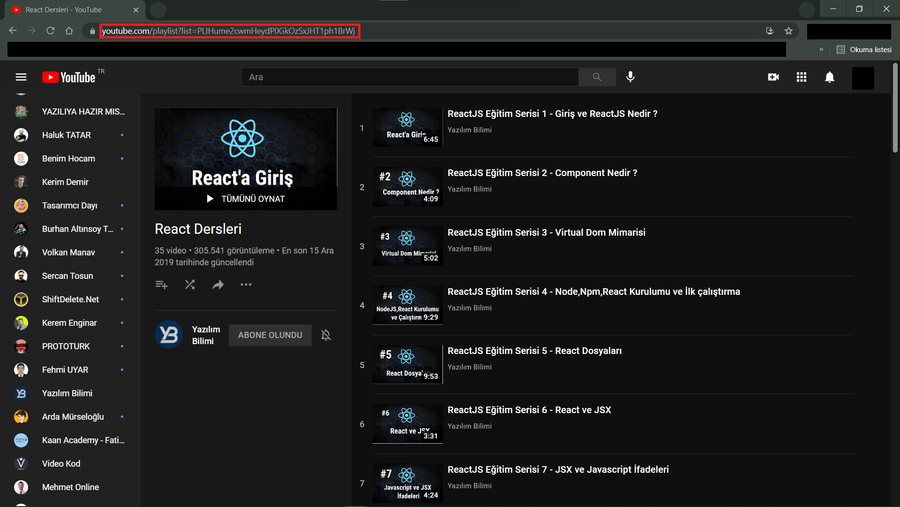Click Yazılım Bilimi under video 1 title

tap(470, 130)
